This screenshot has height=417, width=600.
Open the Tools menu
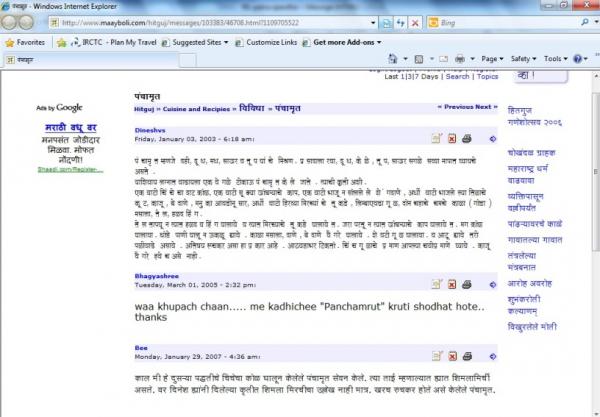click(555, 59)
